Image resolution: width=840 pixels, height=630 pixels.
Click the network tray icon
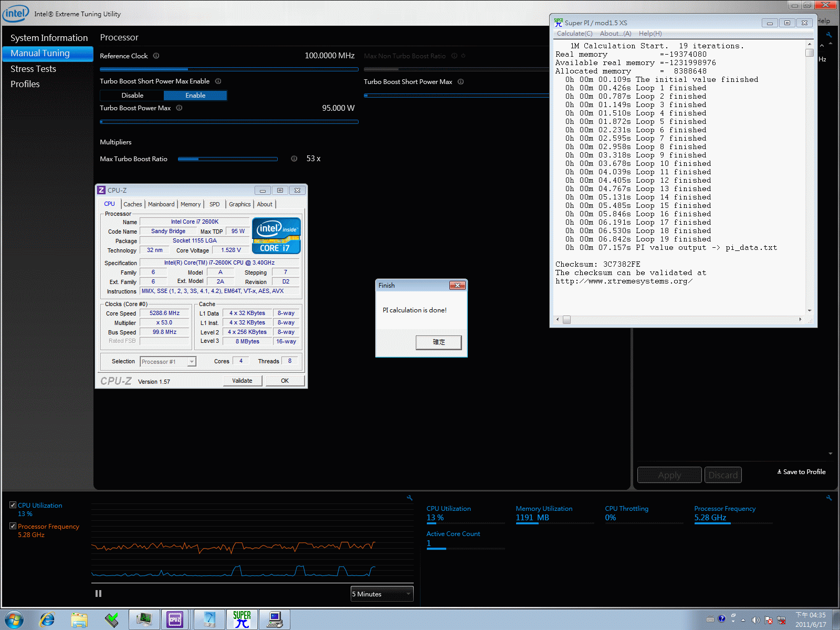click(781, 620)
